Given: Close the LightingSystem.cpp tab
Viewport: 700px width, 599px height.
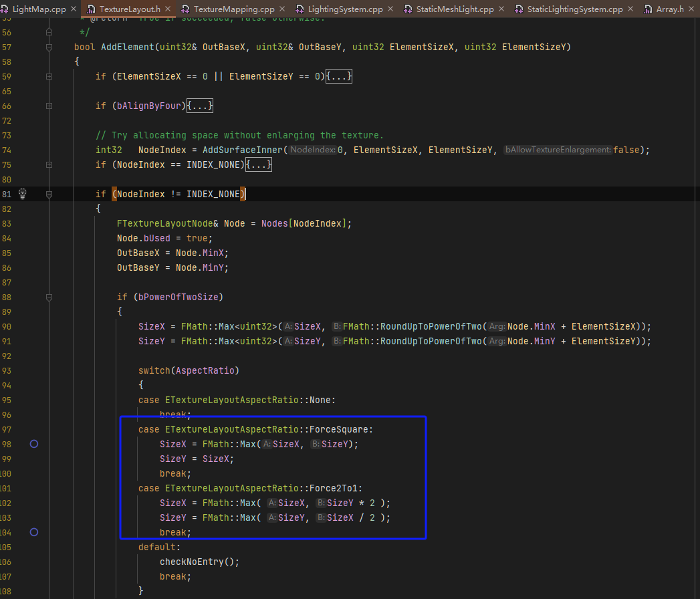Looking at the screenshot, I should [390, 9].
